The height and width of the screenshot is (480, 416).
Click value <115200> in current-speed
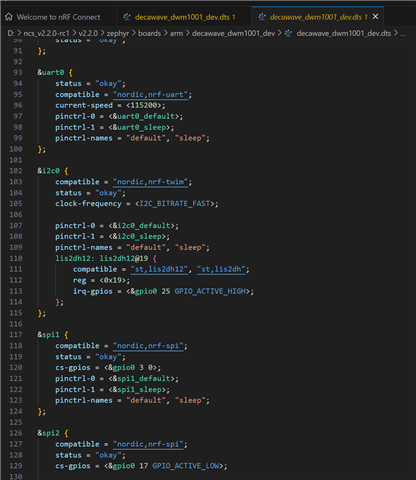coord(144,105)
